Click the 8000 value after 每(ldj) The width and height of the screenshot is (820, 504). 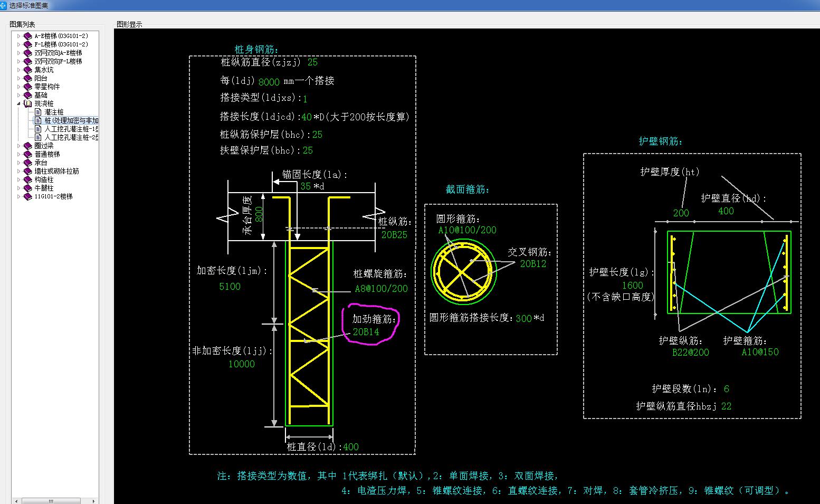269,82
